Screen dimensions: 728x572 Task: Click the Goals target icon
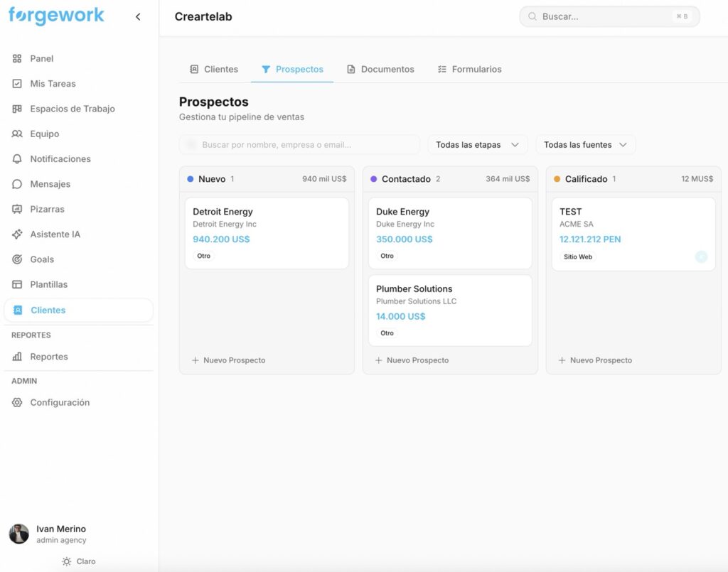click(17, 259)
